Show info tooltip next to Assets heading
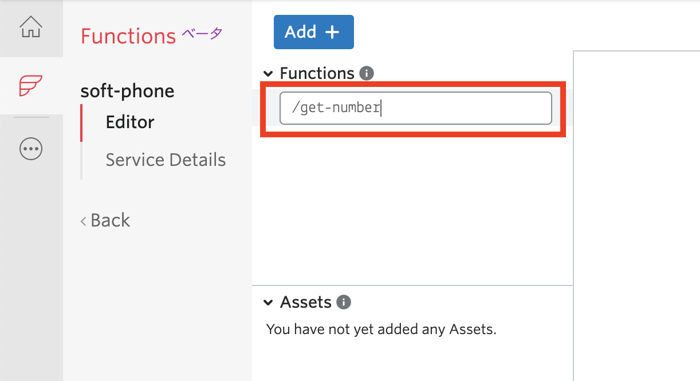The image size is (700, 381). coord(343,302)
